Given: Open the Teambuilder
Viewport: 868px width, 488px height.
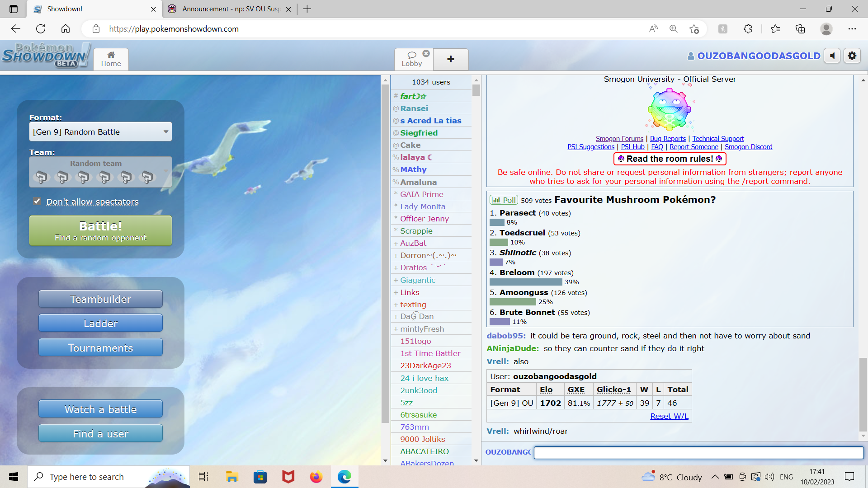Looking at the screenshot, I should point(100,299).
